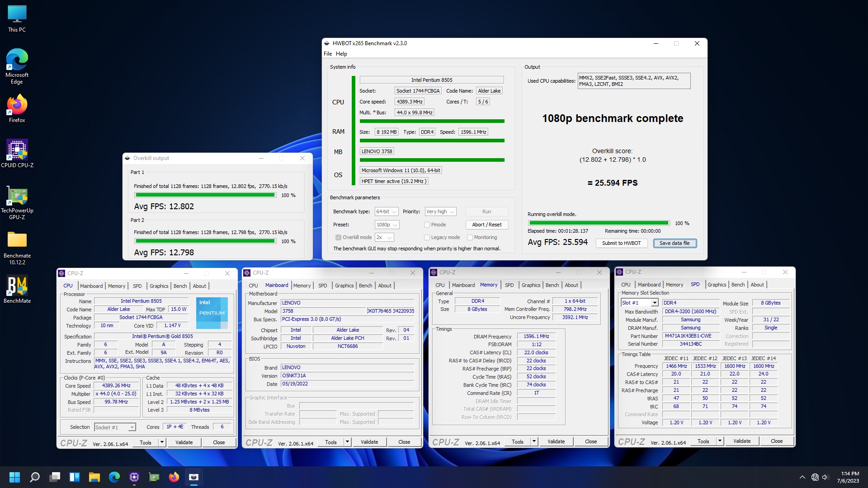
Task: Launch BenchMate desktop shortcut
Action: tap(17, 289)
